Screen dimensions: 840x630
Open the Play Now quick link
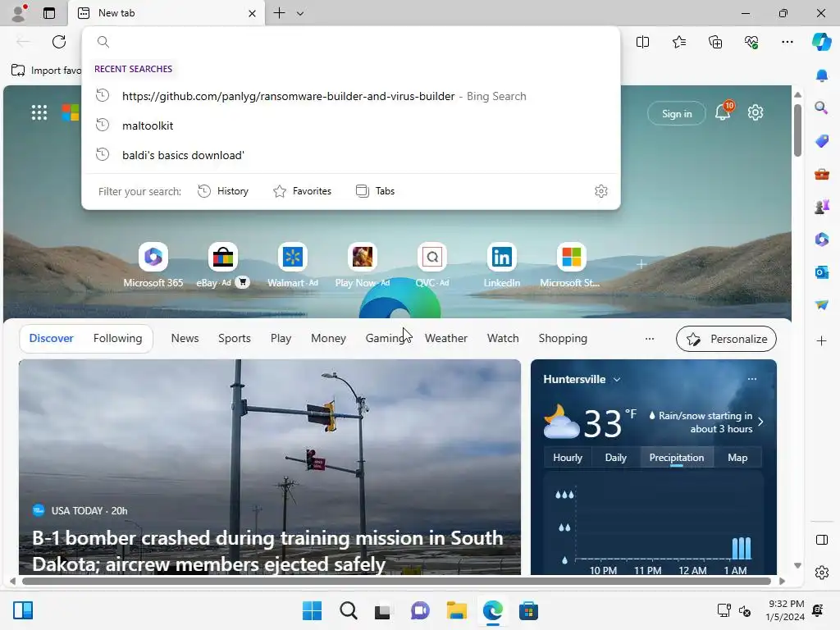click(362, 265)
